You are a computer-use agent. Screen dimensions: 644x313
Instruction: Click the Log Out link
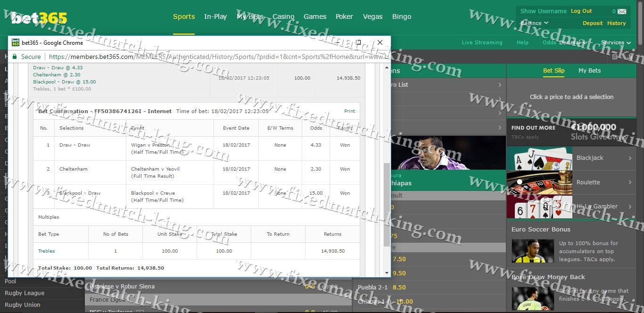click(581, 11)
